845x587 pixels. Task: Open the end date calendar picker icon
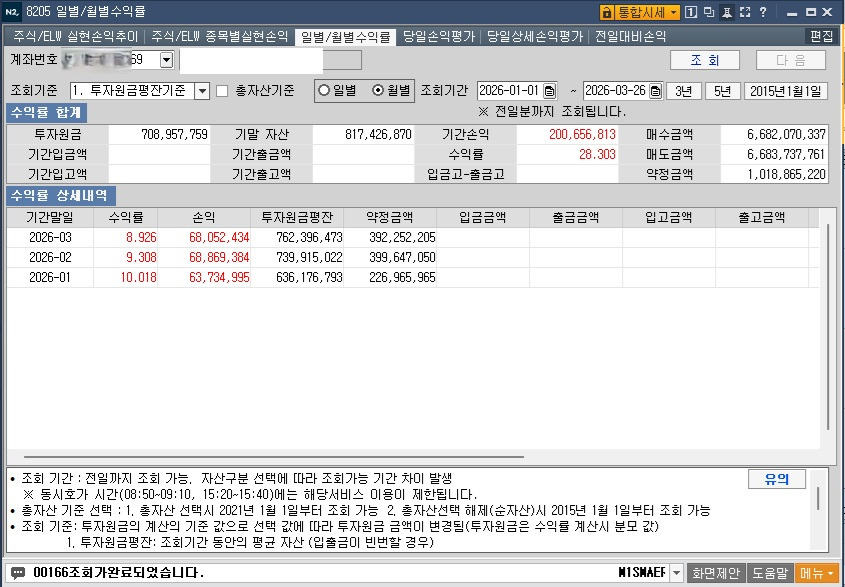655,91
